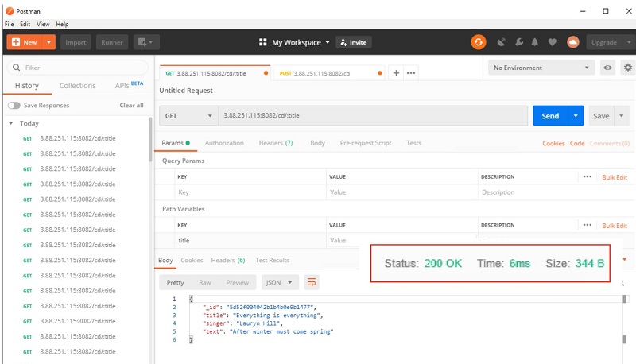Click Clear all history link
This screenshot has height=364, width=636.
(131, 105)
